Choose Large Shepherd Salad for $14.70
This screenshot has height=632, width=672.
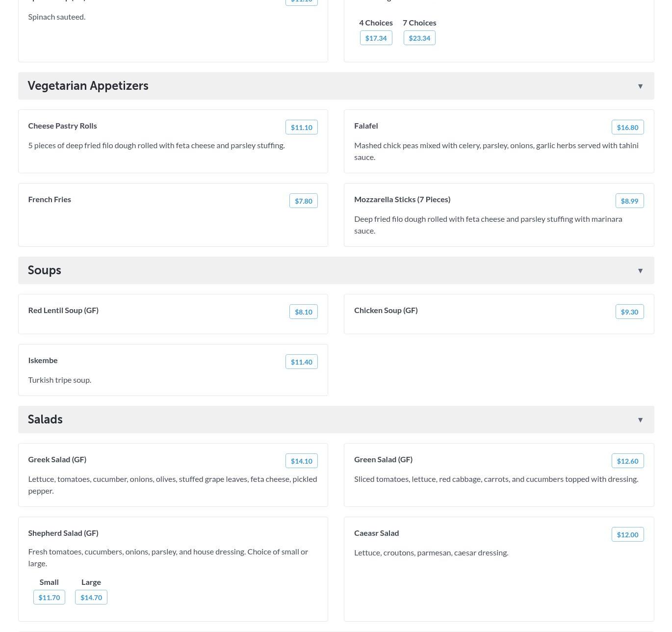[x=91, y=597]
